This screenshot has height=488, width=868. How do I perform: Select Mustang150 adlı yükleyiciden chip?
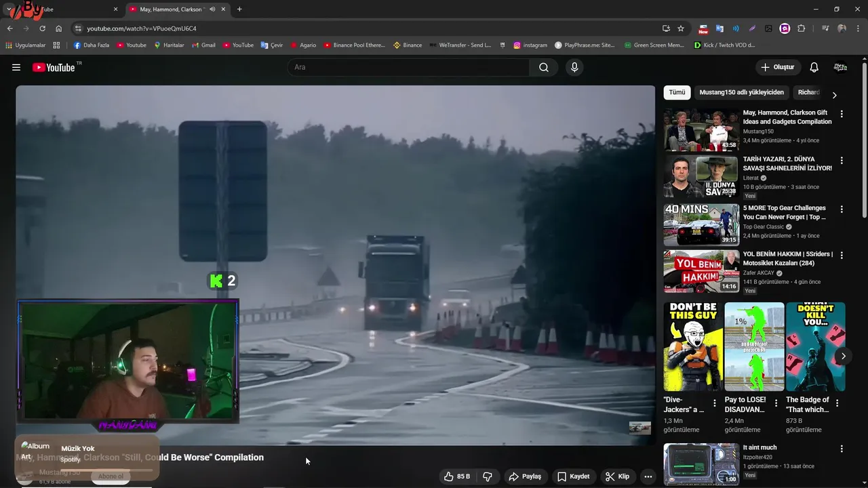[742, 92]
